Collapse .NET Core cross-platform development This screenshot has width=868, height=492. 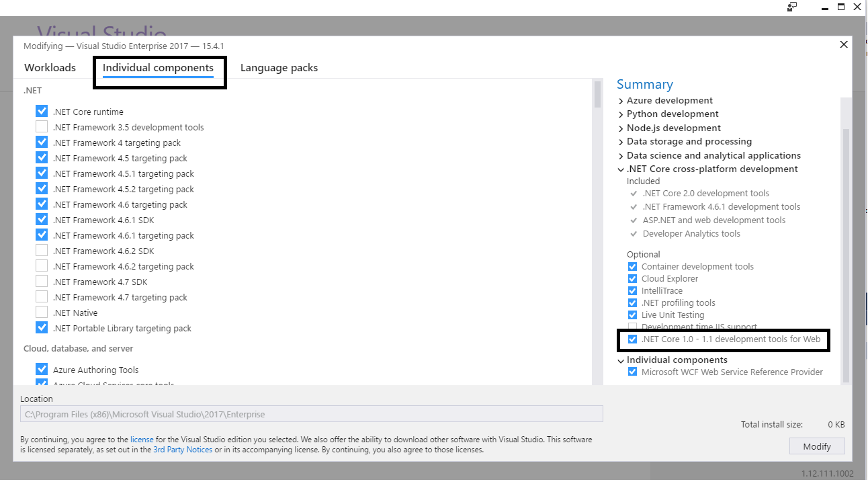tap(621, 169)
